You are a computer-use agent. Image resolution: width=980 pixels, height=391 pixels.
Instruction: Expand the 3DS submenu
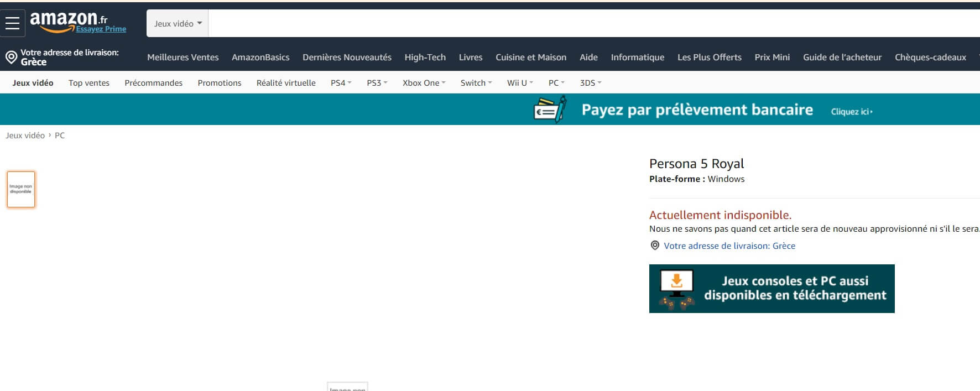pos(590,83)
